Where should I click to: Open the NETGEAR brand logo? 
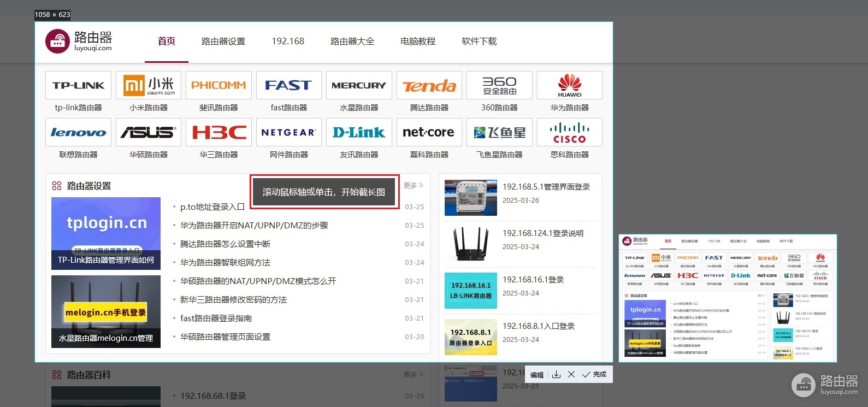pyautogui.click(x=289, y=132)
